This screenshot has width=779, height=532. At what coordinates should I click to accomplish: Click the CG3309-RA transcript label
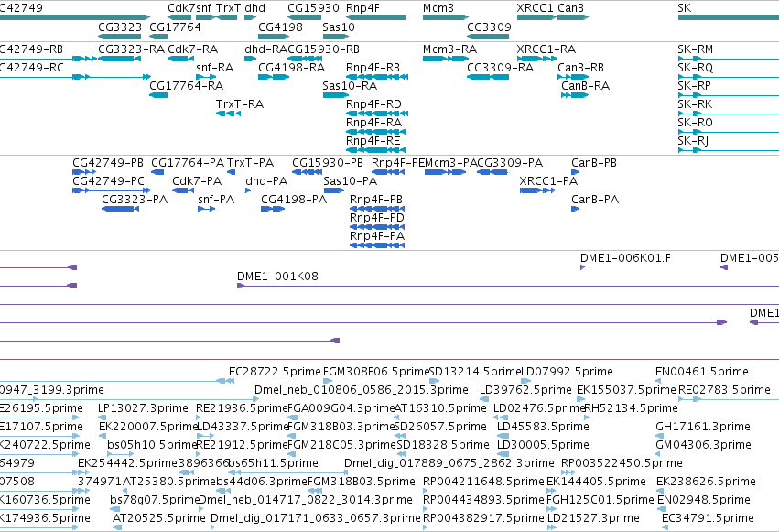point(501,68)
